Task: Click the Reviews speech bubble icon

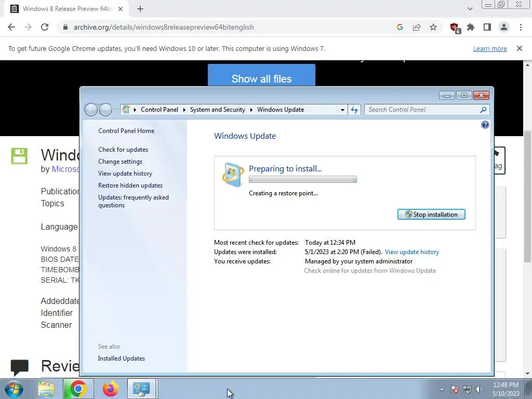Action: point(19,367)
